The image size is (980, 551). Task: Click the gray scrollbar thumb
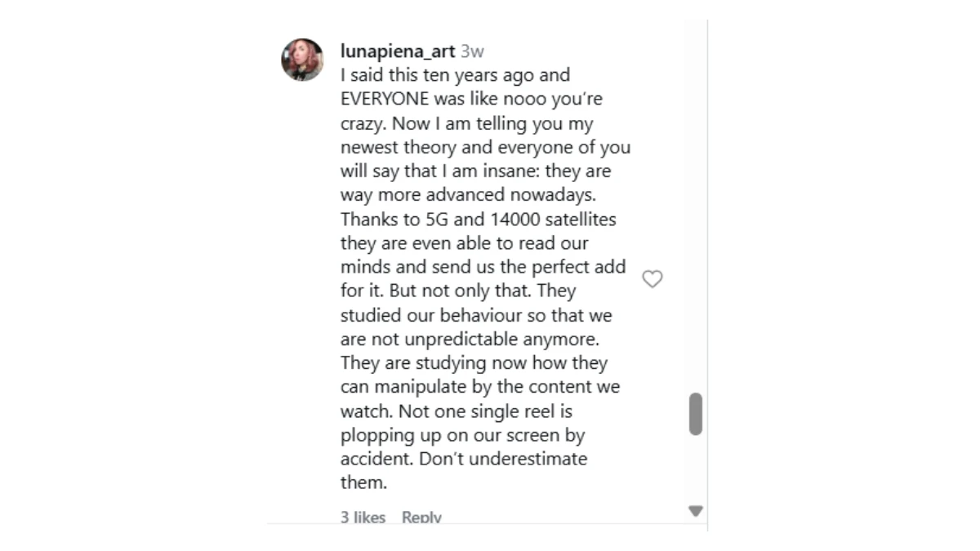(x=696, y=414)
